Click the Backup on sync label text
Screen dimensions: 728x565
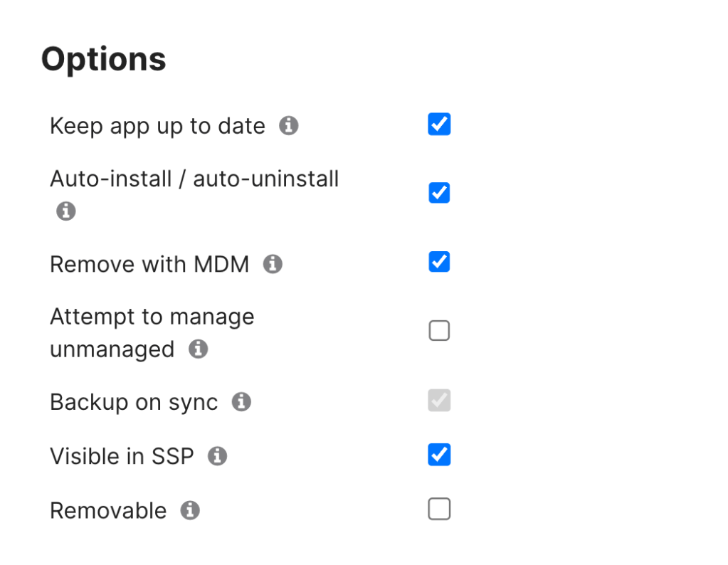134,403
